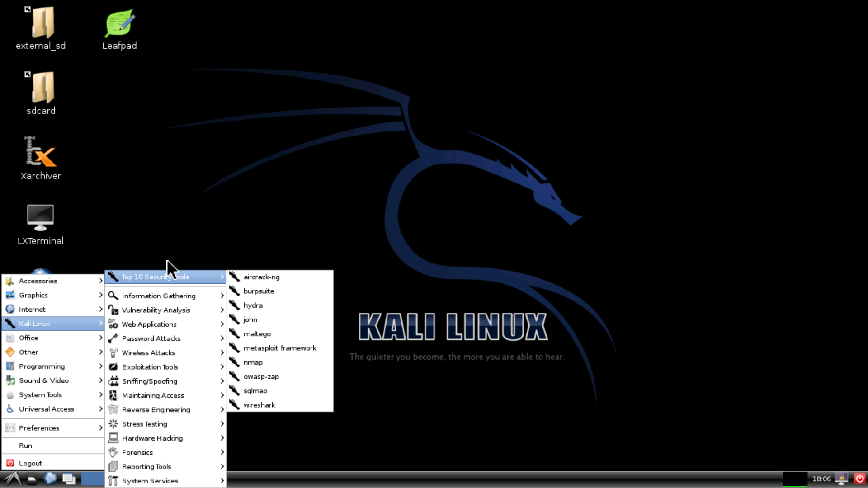The image size is (868, 488).
Task: Click the System Services tools icon
Action: pos(113,481)
